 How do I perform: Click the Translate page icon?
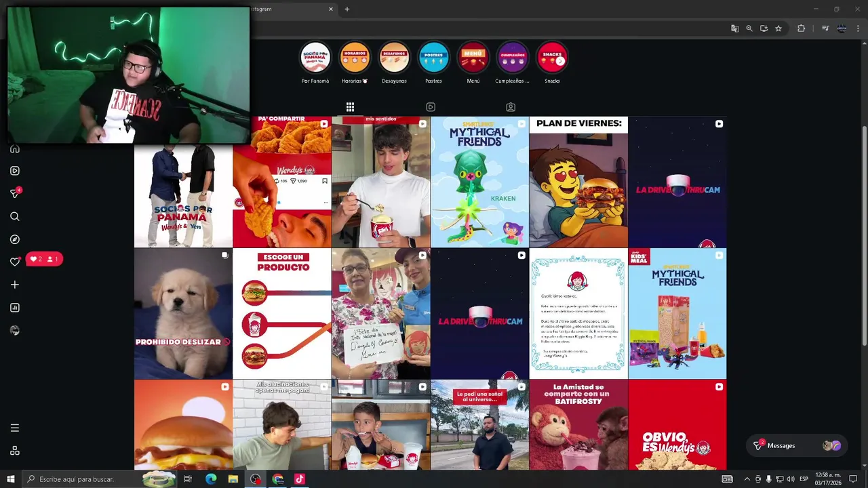pos(734,28)
